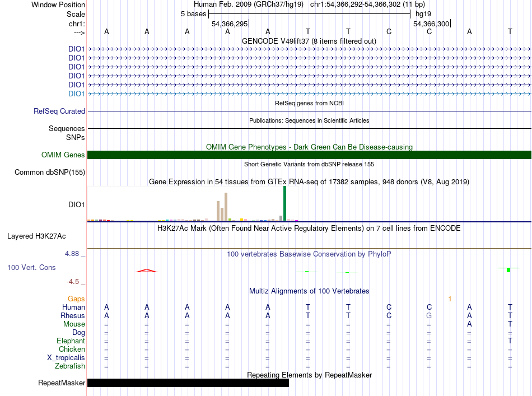The image size is (532, 396).
Task: Click the RefSeq genes from NCBI title
Action: 309,103
